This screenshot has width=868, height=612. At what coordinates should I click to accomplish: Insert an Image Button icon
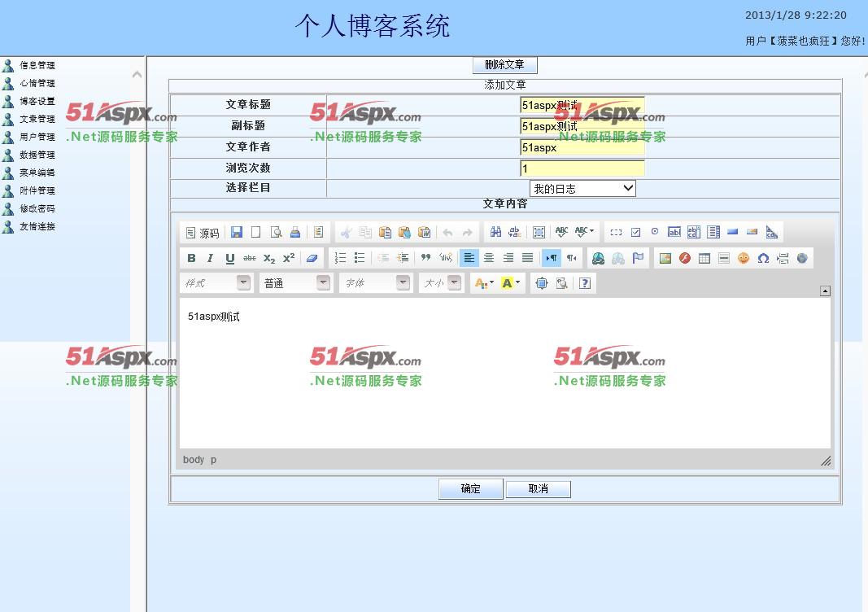pos(752,232)
